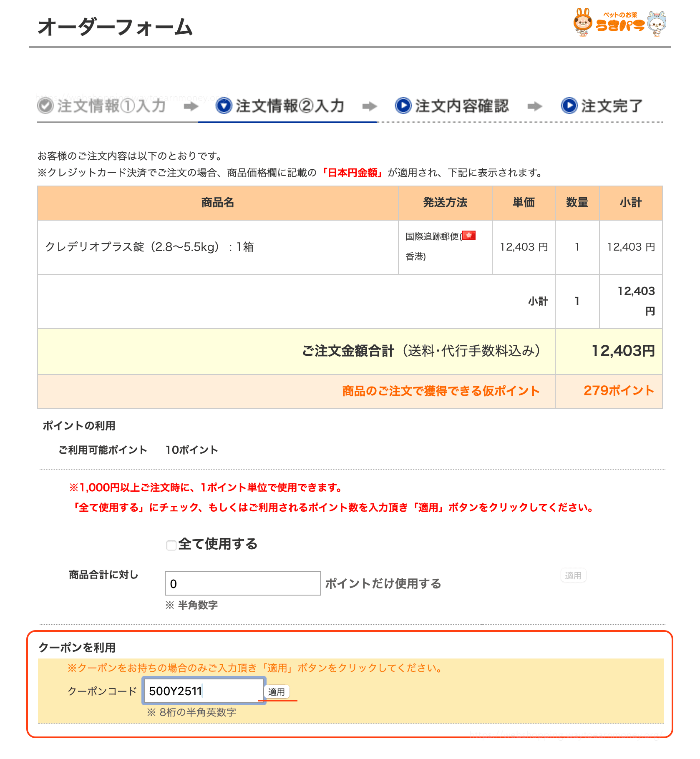
Task: Switch to the 注文情報①入力 step
Action: point(112,106)
